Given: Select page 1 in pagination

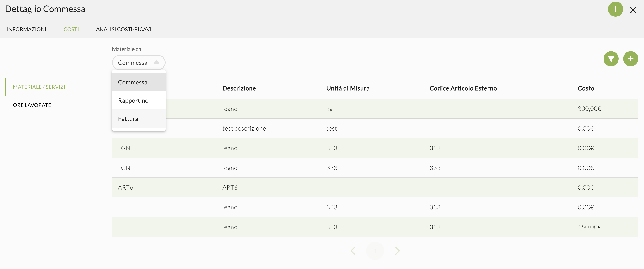Looking at the screenshot, I should pos(375,251).
